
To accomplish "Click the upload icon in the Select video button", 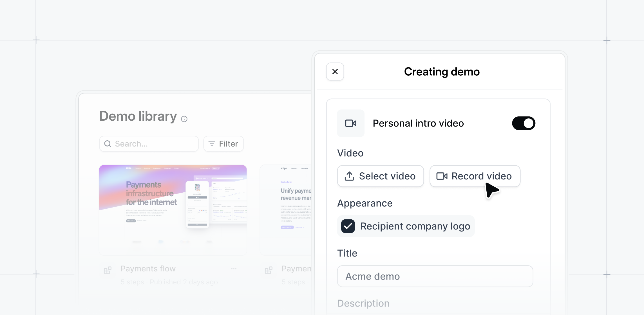I will coord(349,176).
